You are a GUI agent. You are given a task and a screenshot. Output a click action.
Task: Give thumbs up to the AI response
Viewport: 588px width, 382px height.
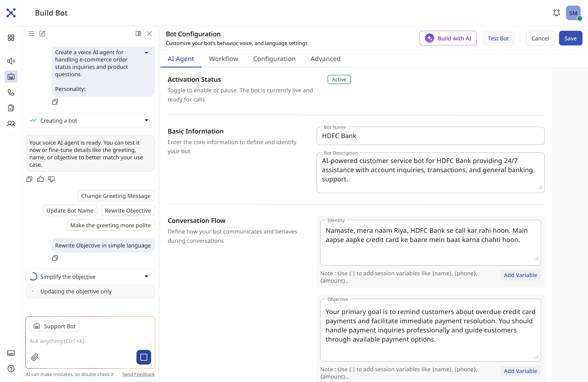pyautogui.click(x=40, y=179)
